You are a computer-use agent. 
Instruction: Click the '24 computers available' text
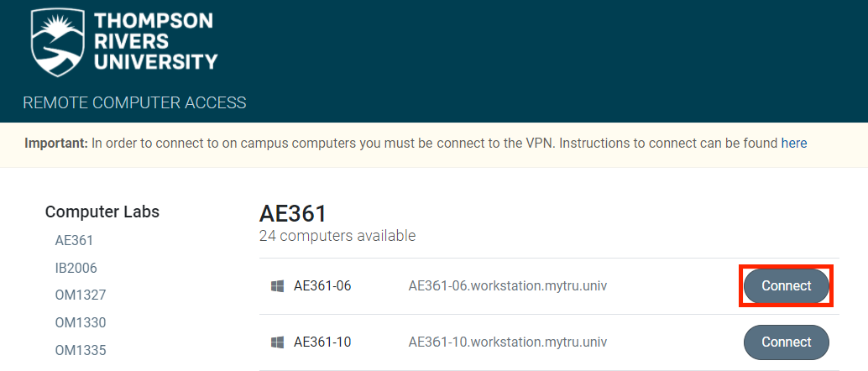point(337,236)
